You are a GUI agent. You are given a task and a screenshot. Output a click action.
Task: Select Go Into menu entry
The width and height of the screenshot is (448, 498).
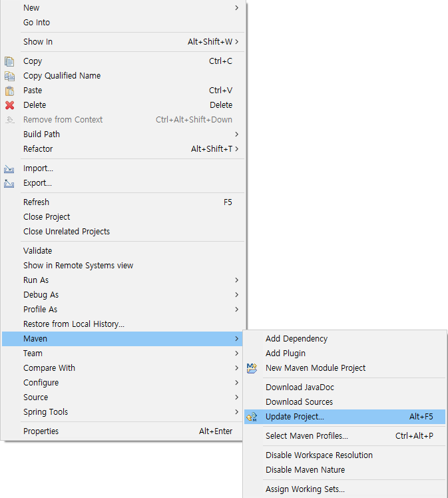(123, 23)
